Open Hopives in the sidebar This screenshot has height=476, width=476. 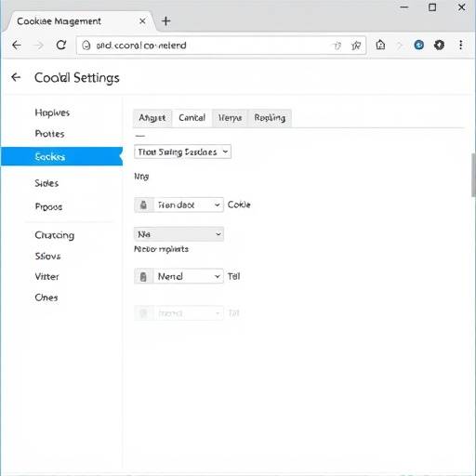[52, 112]
